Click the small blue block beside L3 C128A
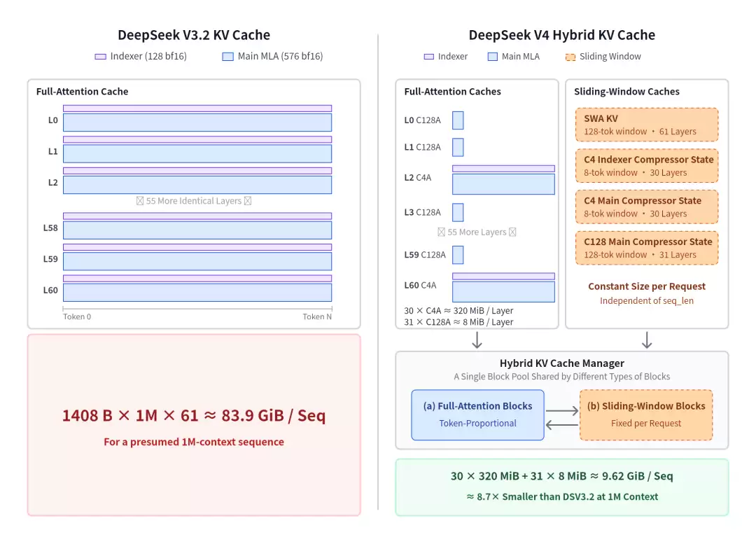This screenshot has width=756, height=544. pos(458,212)
